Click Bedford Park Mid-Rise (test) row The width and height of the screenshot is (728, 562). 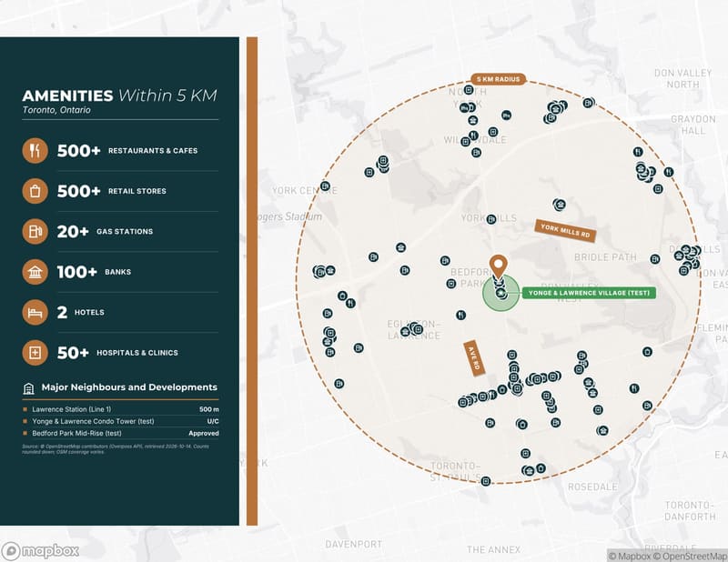[x=121, y=434]
